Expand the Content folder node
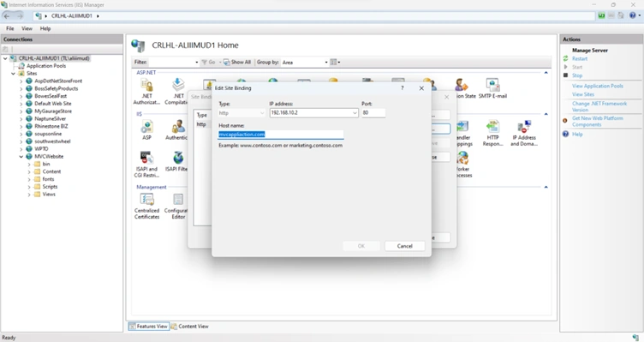Screen dimensions: 644x342 [29, 171]
